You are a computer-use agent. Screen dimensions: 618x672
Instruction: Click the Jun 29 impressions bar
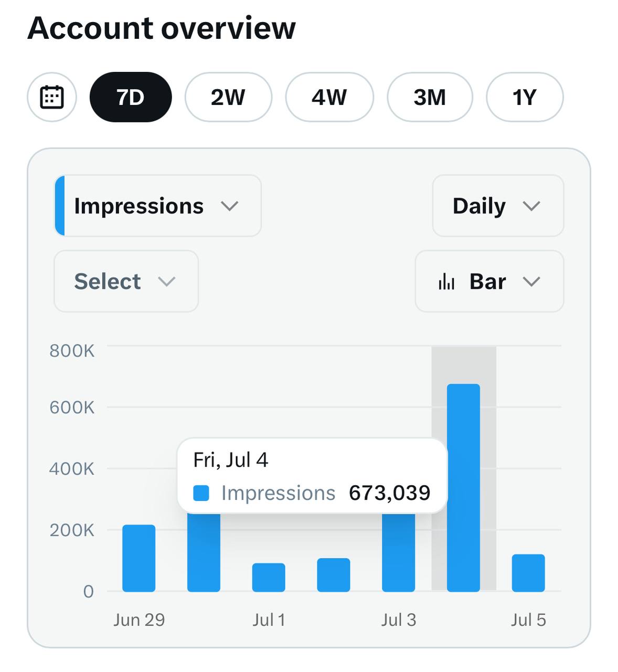(139, 558)
